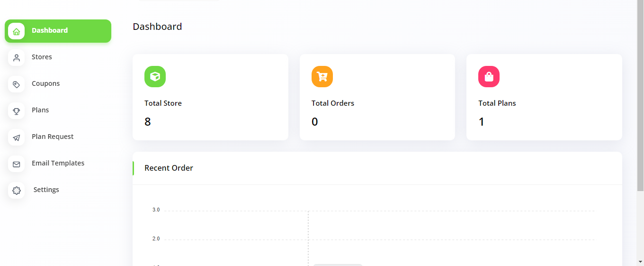
Task: Click the pink Total Plans bag icon
Action: pyautogui.click(x=489, y=76)
